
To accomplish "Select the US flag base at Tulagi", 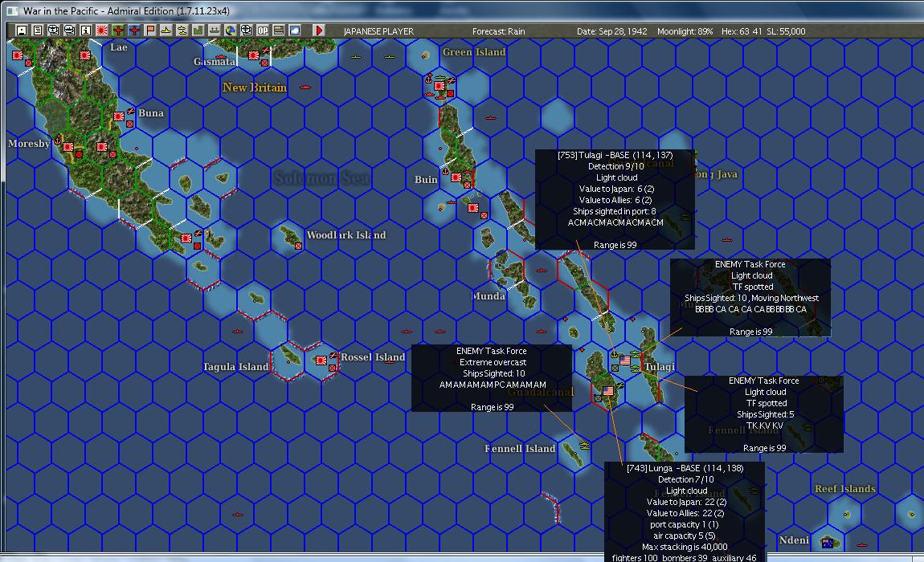I will coord(625,360).
